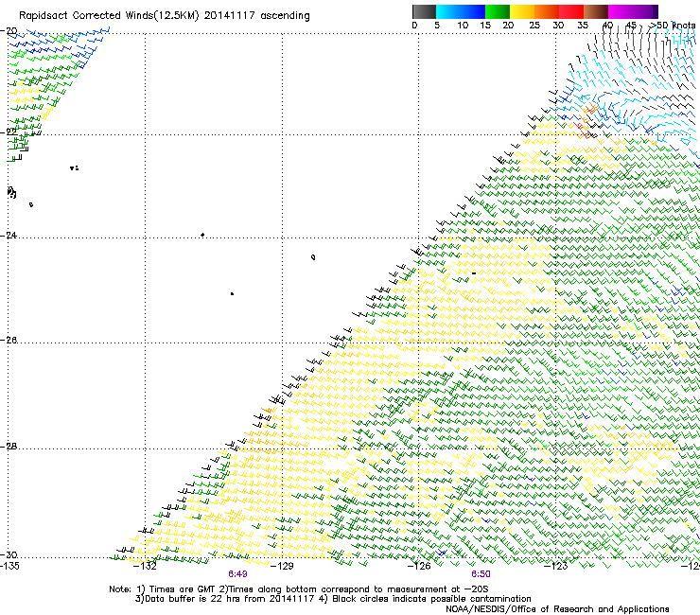Click the magenta-purple 40-50 knots legend band
This screenshot has width=700, height=615.
click(x=633, y=11)
